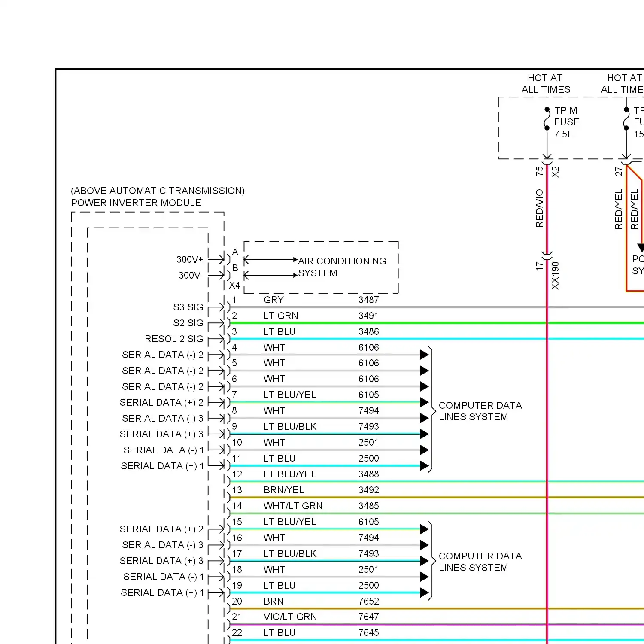
Task: Click arrowhead at end of pin 7 wire
Action: click(x=424, y=402)
